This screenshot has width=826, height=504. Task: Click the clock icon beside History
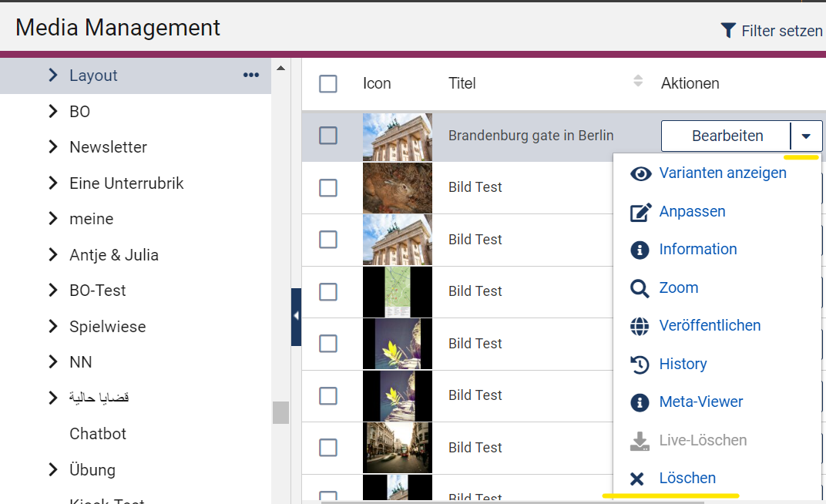click(640, 365)
